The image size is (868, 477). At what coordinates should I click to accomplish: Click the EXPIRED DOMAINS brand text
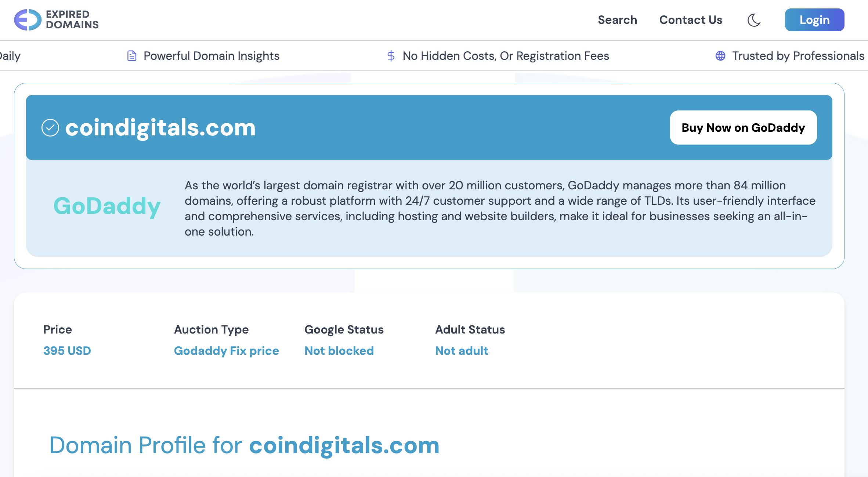(x=72, y=20)
